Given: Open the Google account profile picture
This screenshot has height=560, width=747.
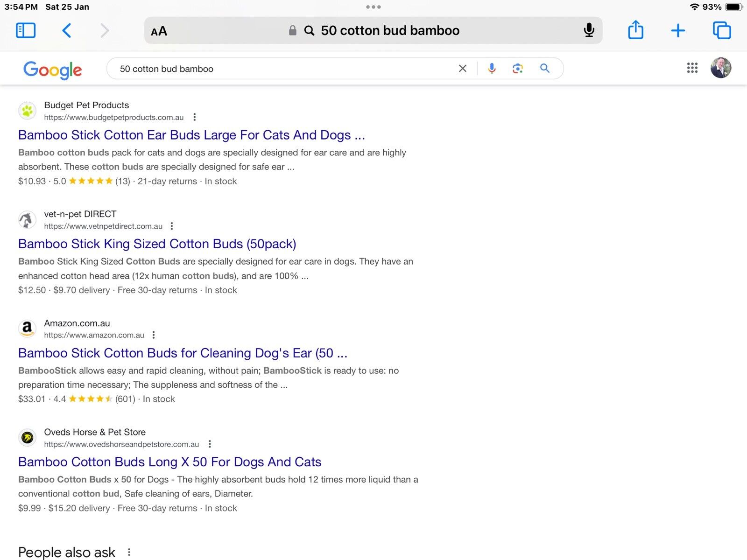Looking at the screenshot, I should pos(721,68).
